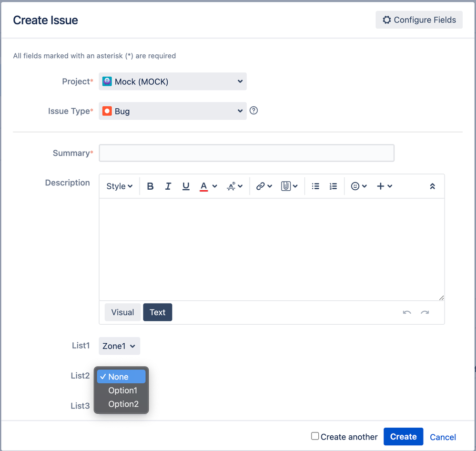The image size is (476, 451).
Task: Open the Issue Type dropdown showing Bug
Action: pos(172,111)
